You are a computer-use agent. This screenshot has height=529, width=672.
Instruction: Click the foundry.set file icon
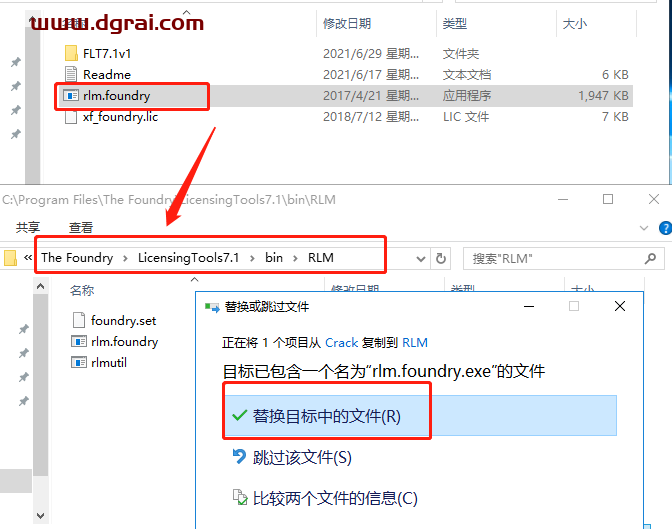pos(79,320)
